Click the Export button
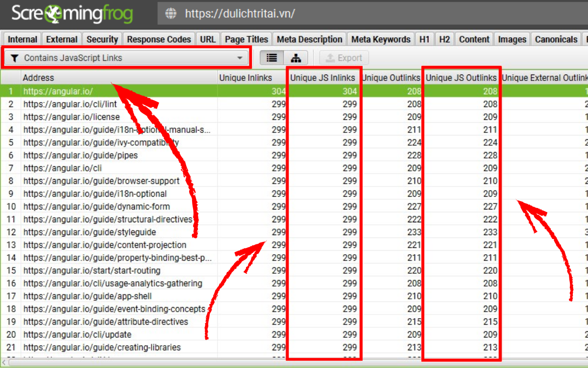The width and height of the screenshot is (588, 368). point(344,58)
